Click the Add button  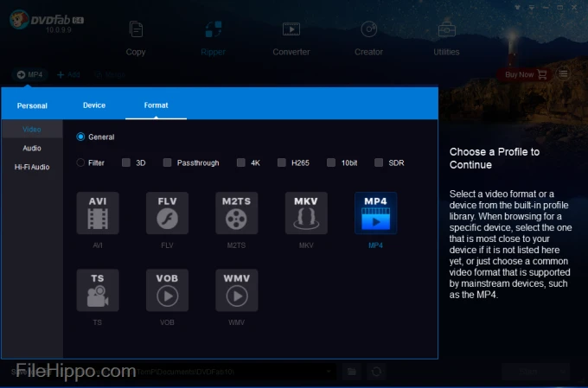(x=68, y=74)
